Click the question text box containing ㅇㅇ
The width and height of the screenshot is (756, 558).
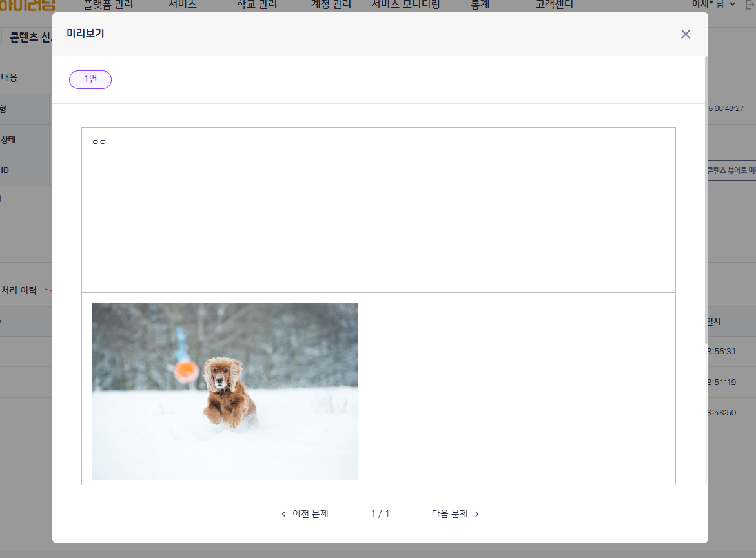point(378,210)
